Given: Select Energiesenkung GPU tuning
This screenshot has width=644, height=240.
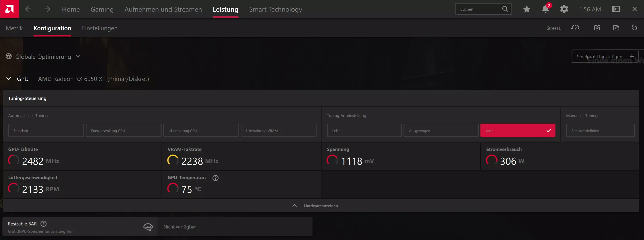Looking at the screenshot, I should (123, 130).
